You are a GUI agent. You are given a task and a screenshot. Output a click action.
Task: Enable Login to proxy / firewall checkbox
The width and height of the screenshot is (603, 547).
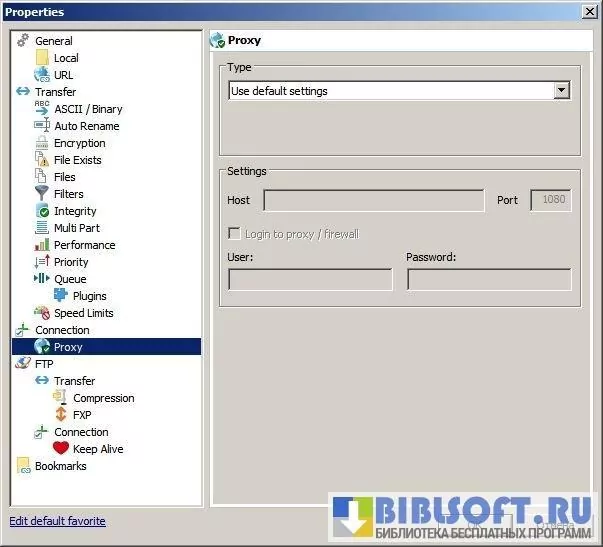(x=235, y=234)
